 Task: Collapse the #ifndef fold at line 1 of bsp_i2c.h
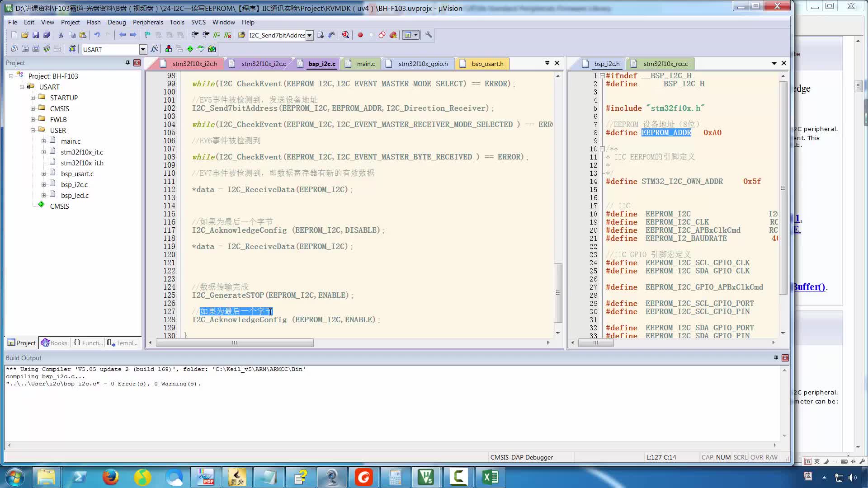(602, 76)
